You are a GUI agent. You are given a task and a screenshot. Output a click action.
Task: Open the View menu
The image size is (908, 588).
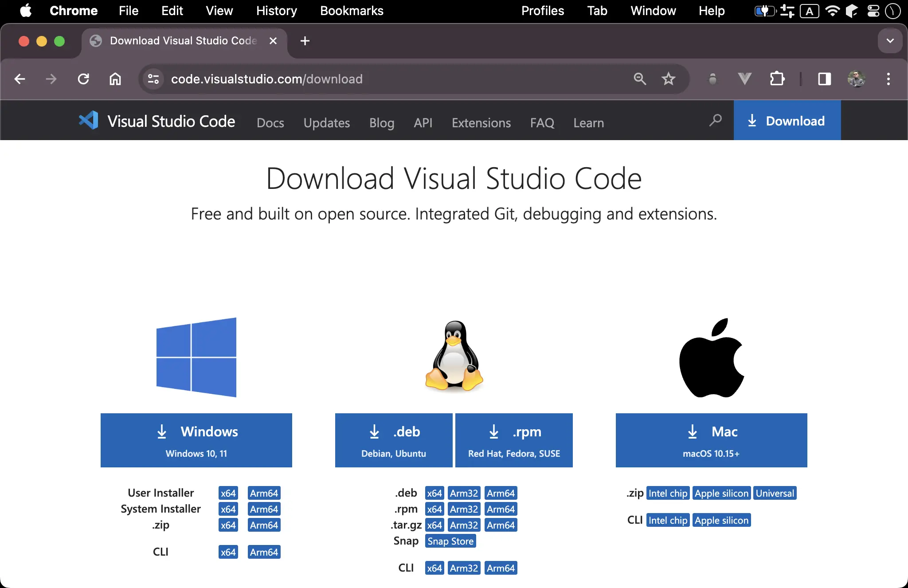219,11
